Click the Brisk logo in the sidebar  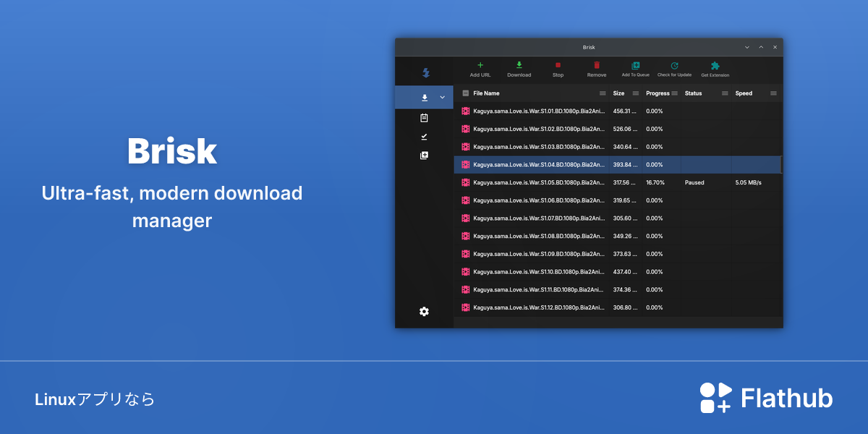click(425, 72)
